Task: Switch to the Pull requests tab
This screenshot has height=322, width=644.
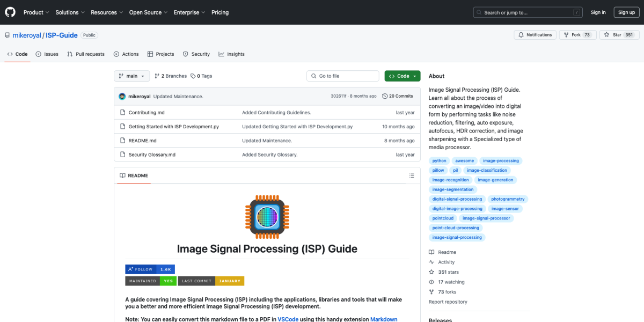Action: pyautogui.click(x=86, y=54)
